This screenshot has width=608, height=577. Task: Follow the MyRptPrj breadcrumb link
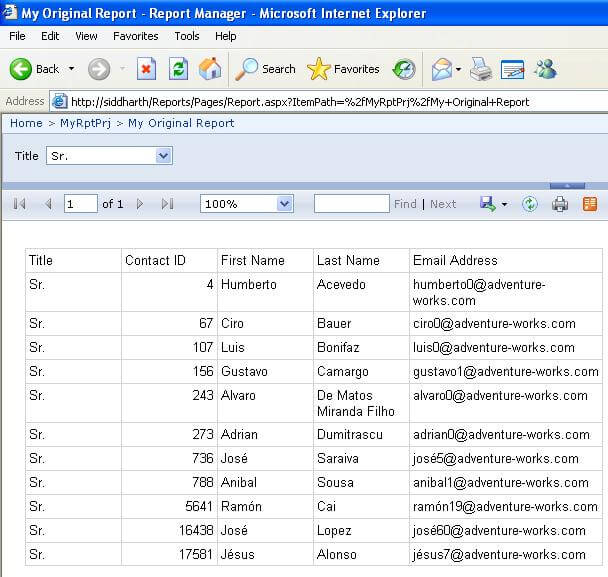click(85, 123)
